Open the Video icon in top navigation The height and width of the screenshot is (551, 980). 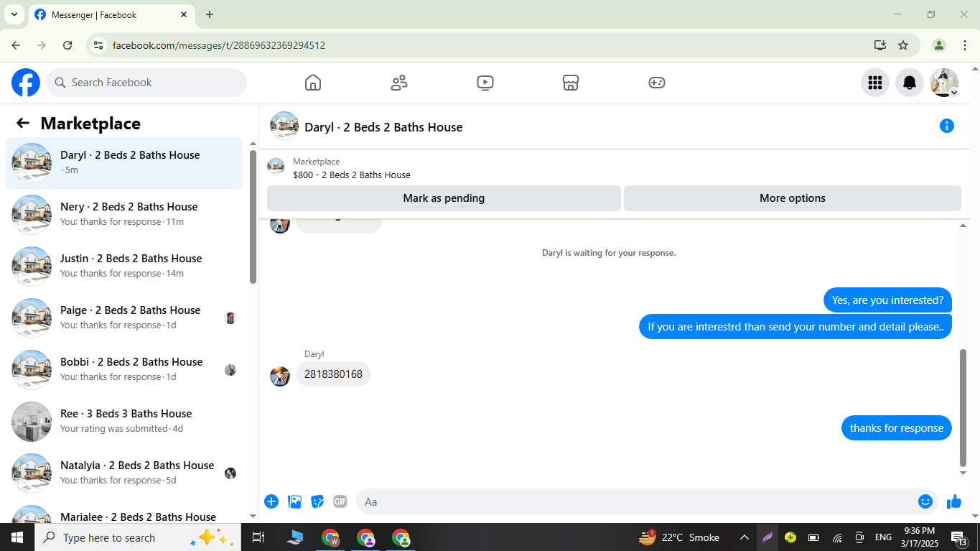tap(485, 83)
